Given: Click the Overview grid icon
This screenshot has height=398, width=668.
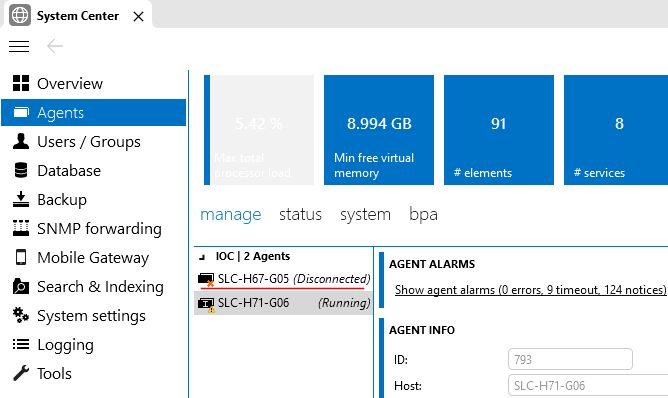Looking at the screenshot, I should tap(21, 83).
